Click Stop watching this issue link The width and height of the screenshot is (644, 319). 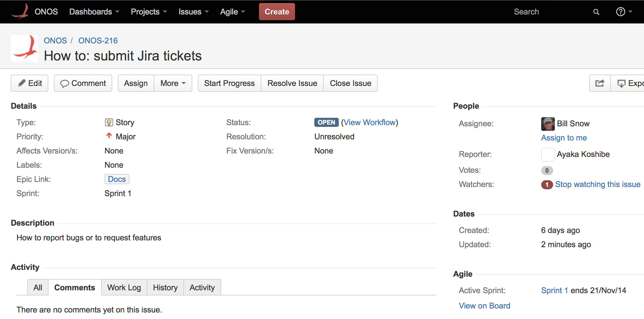(598, 184)
